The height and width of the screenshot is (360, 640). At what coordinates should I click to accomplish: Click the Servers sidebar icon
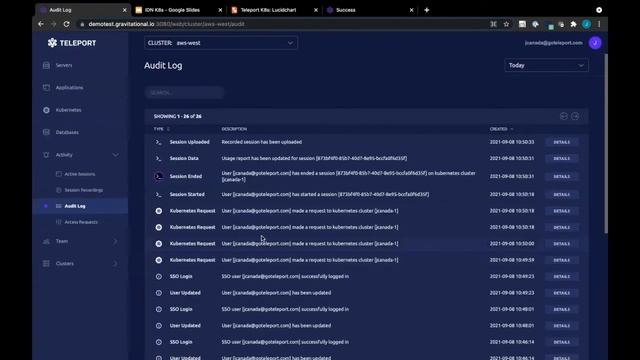[46, 65]
